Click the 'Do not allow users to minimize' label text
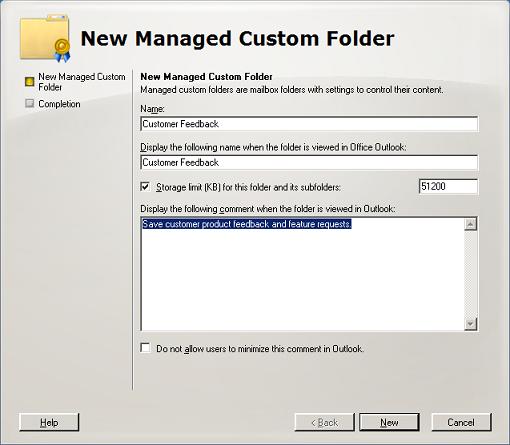510x445 pixels. [x=260, y=349]
